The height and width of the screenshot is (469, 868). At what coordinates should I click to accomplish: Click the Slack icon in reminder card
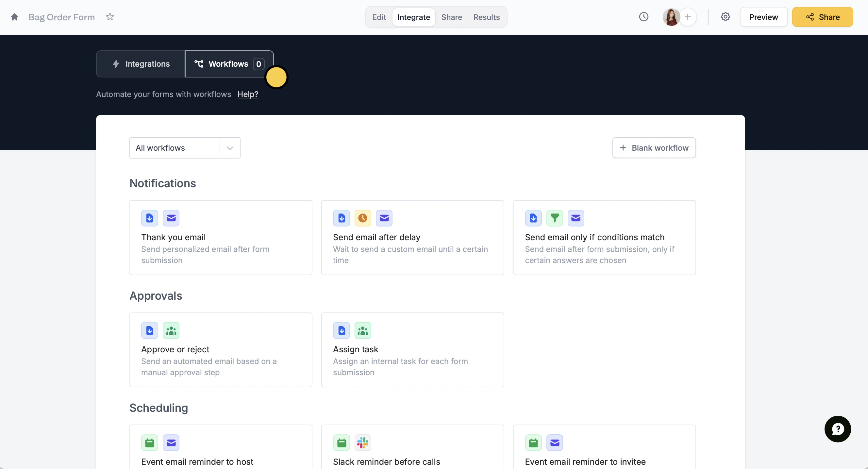point(362,443)
